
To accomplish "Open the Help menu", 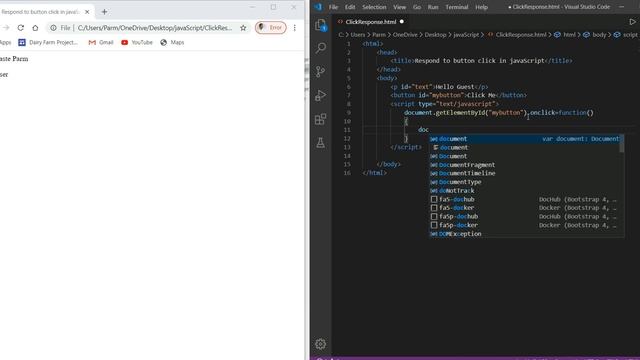I will coord(482,7).
